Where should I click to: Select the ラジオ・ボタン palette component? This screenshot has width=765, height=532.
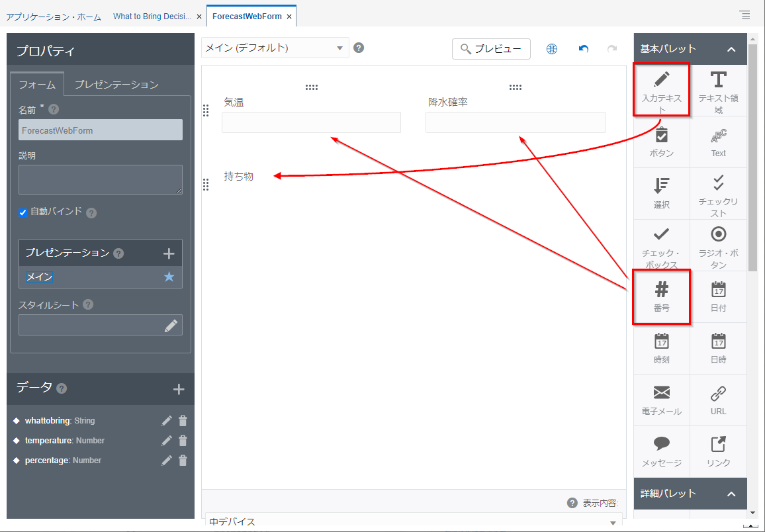[718, 244]
